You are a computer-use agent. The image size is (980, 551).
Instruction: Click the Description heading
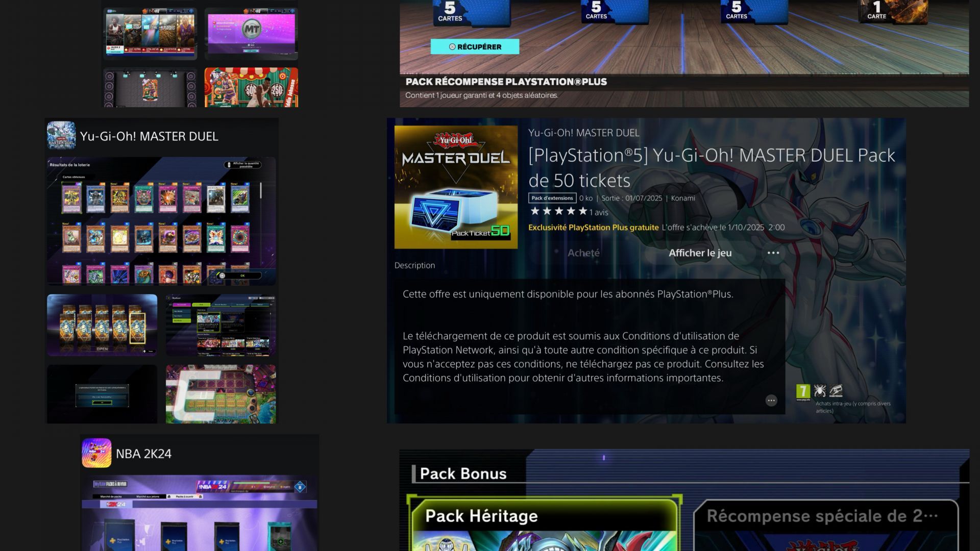414,265
